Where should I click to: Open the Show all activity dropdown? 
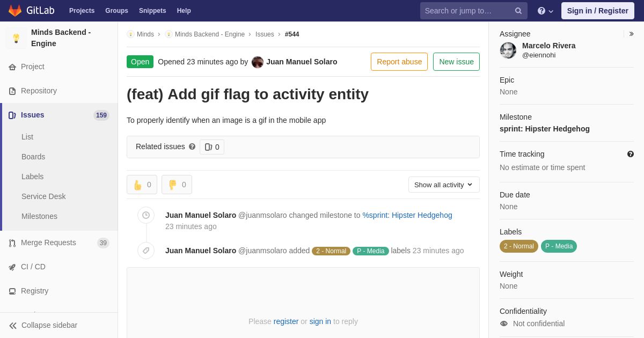(x=444, y=185)
